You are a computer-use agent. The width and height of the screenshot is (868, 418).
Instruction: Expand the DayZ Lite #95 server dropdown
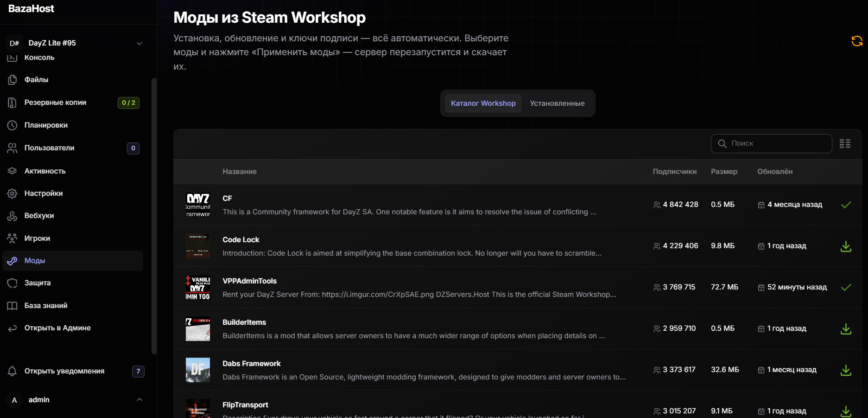click(139, 43)
